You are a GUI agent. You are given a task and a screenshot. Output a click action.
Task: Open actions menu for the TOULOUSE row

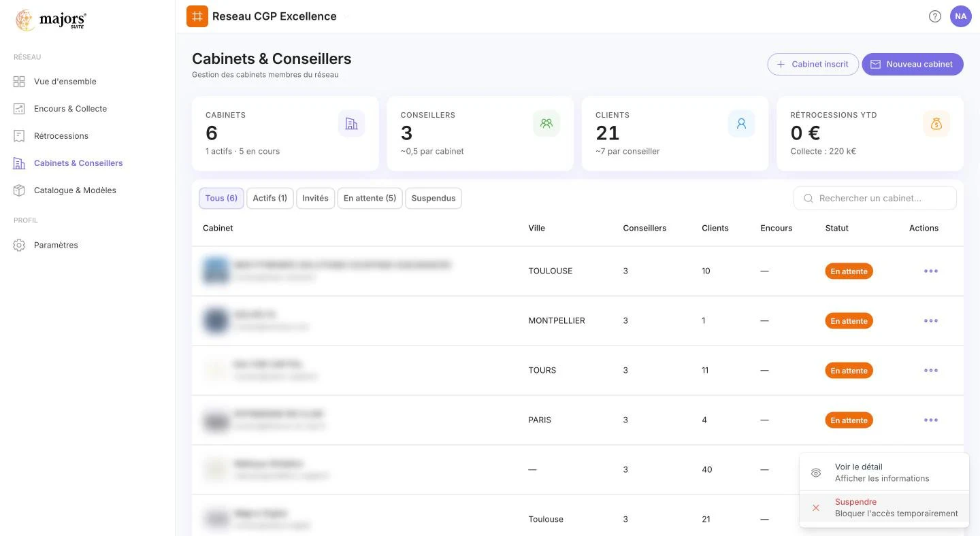931,271
